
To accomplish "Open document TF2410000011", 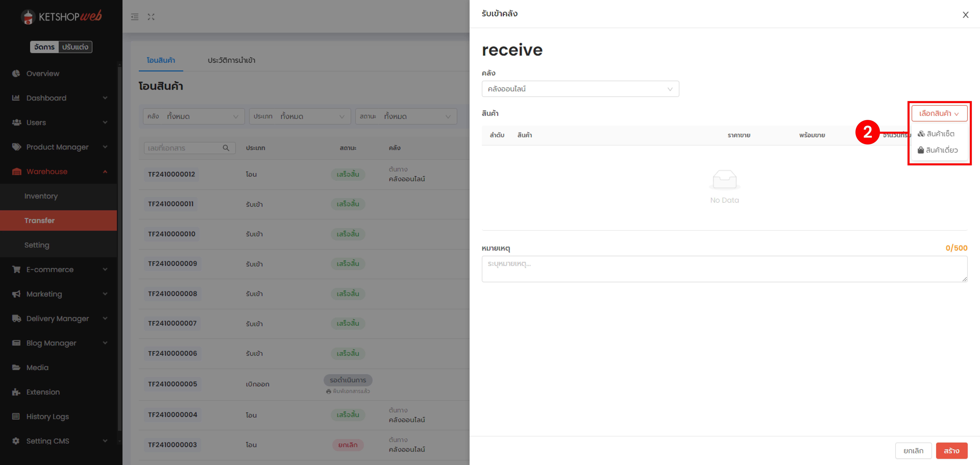I will click(x=171, y=204).
